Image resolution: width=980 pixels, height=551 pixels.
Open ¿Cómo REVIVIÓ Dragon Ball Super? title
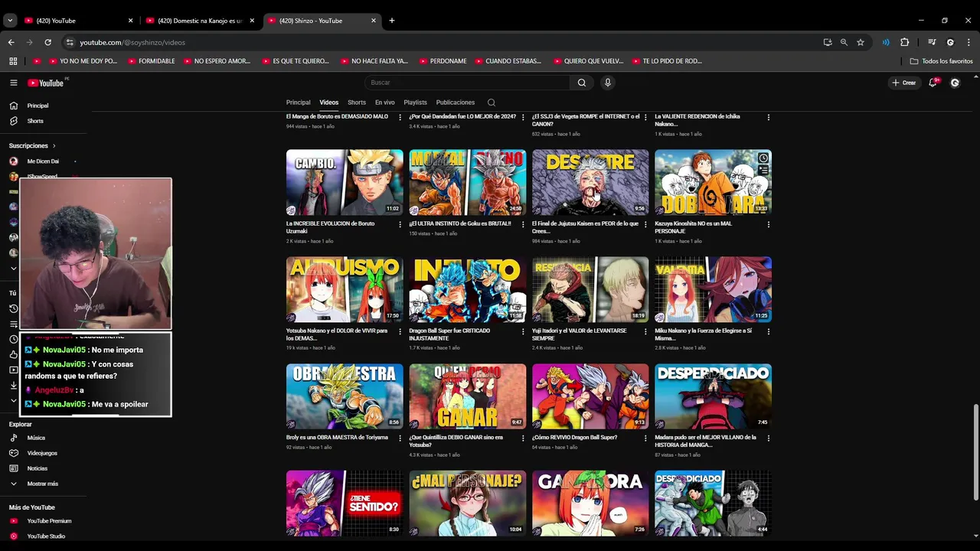click(574, 438)
